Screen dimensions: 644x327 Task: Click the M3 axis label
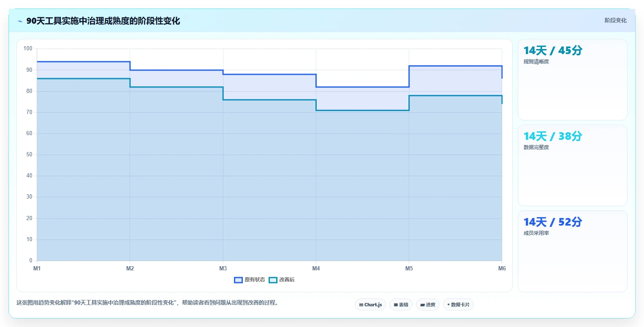click(x=223, y=268)
